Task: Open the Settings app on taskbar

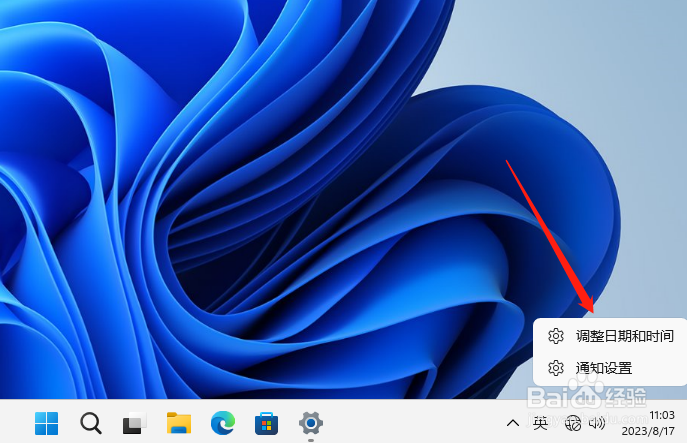Action: pos(311,423)
